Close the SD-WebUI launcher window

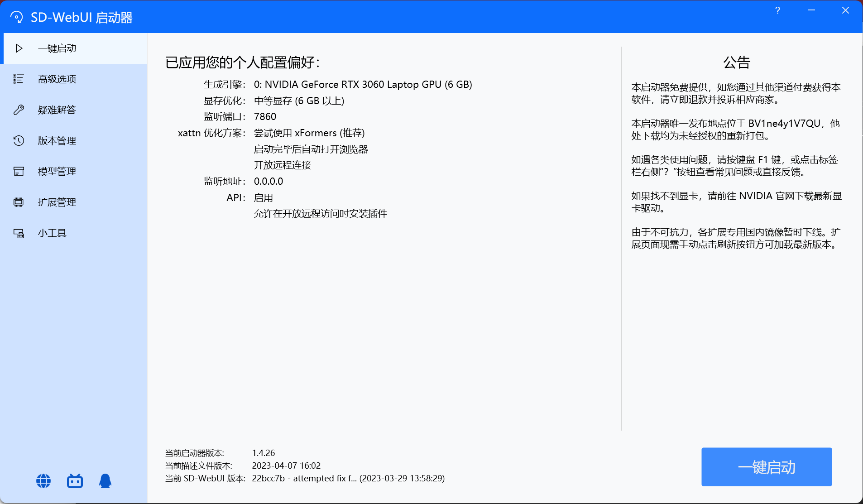pos(845,10)
